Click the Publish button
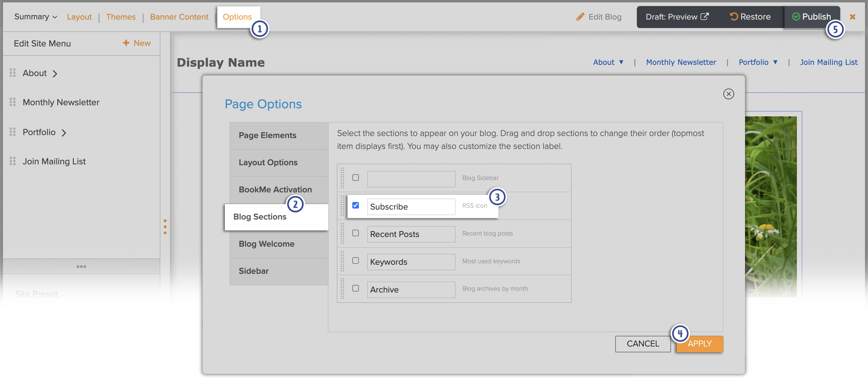Screen dimensions: 868x389 click(x=811, y=17)
